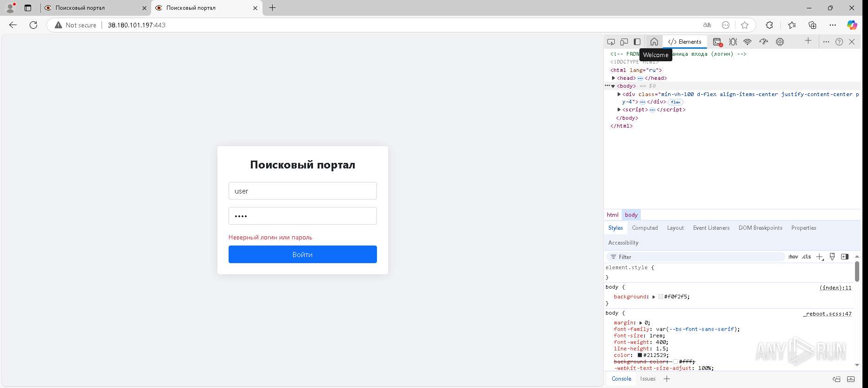Open the Performance gauge tool
868x388 pixels.
point(764,42)
